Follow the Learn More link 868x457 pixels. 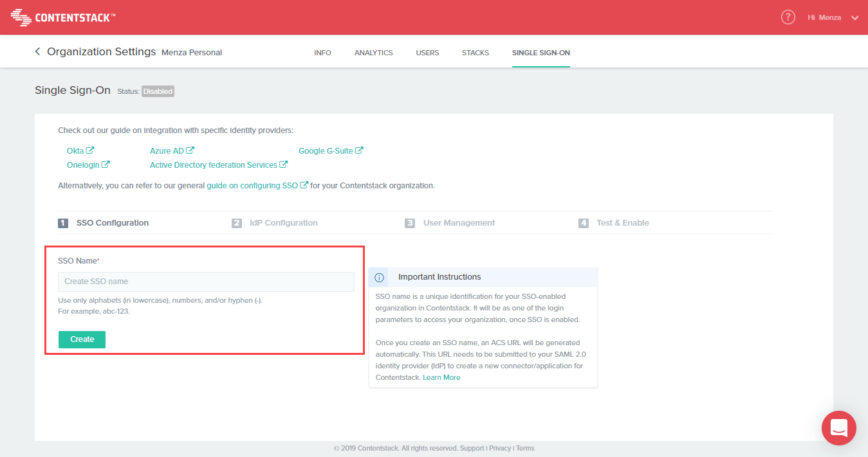441,377
